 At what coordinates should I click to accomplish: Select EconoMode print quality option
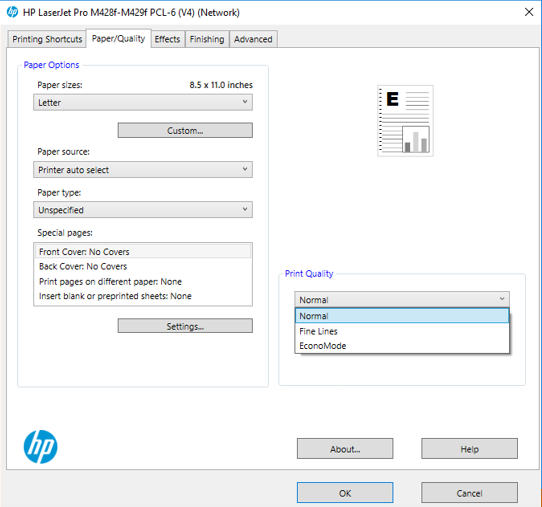(402, 346)
